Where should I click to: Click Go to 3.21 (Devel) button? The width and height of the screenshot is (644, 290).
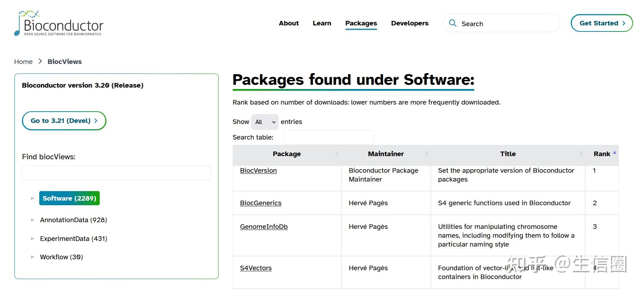click(64, 121)
